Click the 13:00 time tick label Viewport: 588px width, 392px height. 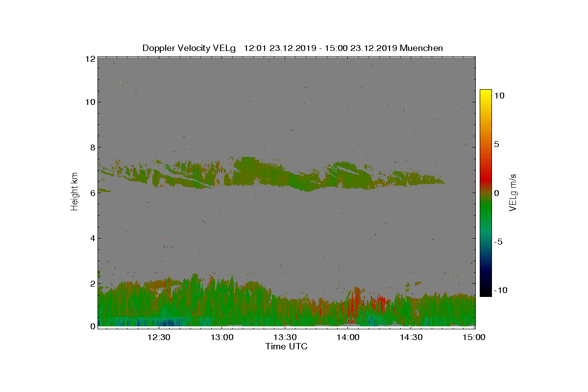tap(222, 337)
